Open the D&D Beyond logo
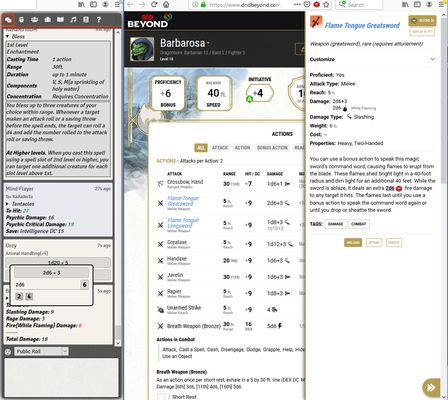Viewport: 448px width, 400px height. pos(149,21)
